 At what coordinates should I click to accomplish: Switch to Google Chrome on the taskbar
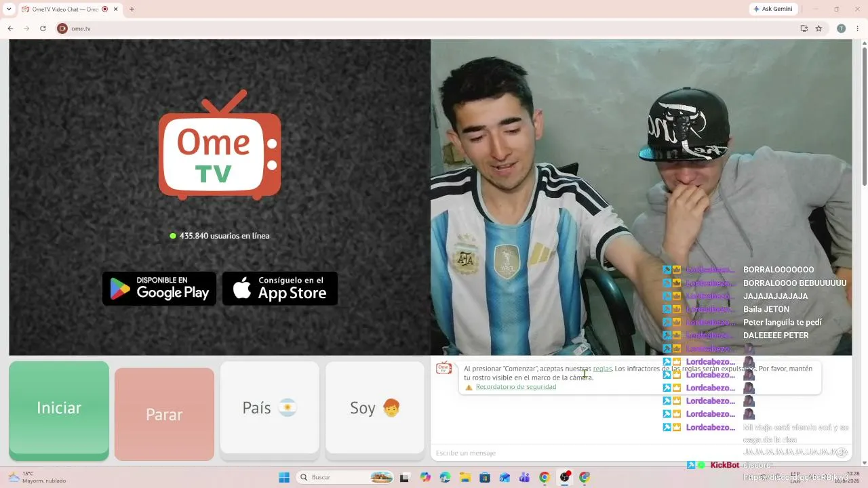[x=545, y=477]
